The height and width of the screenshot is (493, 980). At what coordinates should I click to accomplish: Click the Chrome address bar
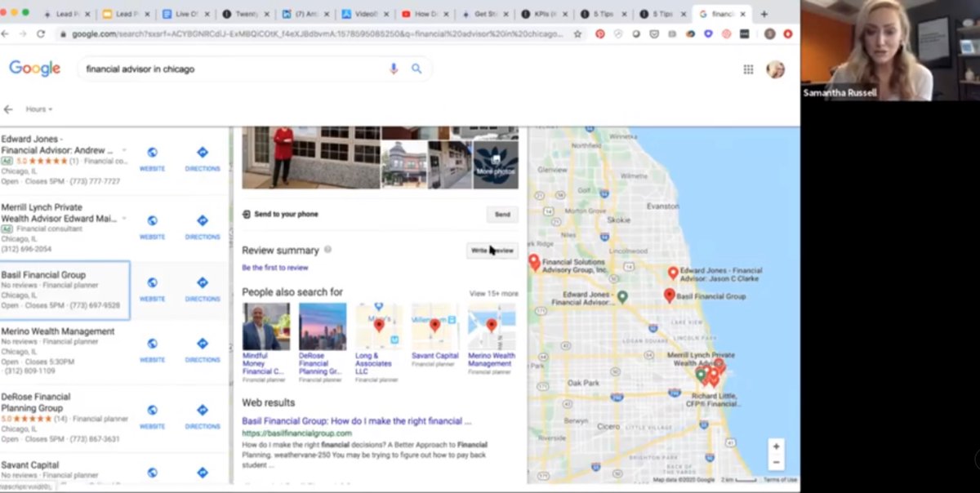317,34
